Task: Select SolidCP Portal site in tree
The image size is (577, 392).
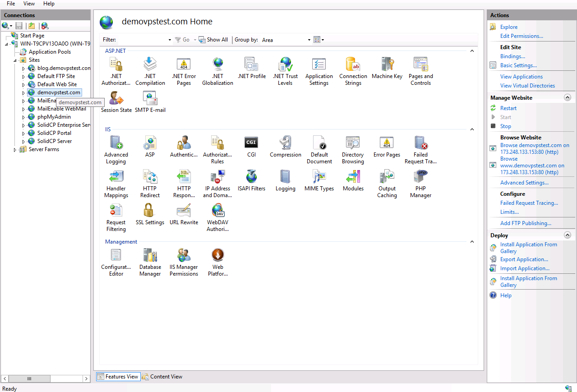Action: coord(54,133)
